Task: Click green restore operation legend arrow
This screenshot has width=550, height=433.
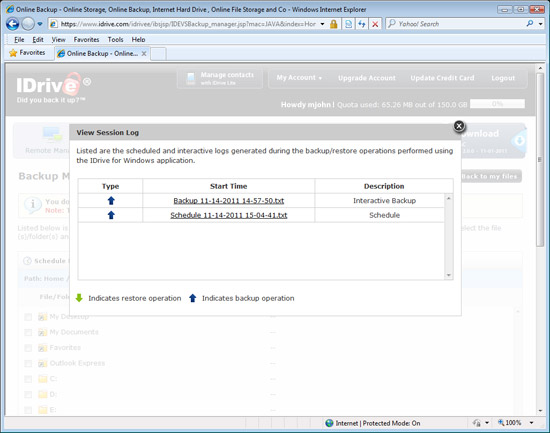Action: [x=79, y=298]
